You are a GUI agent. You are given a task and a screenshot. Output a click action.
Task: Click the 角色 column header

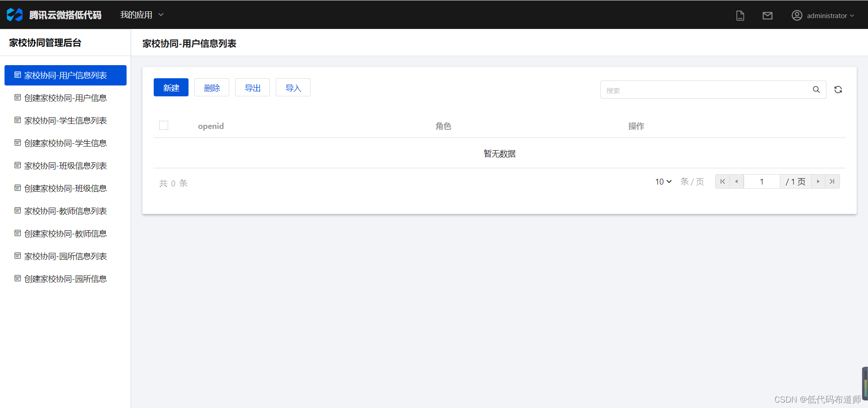(x=443, y=126)
